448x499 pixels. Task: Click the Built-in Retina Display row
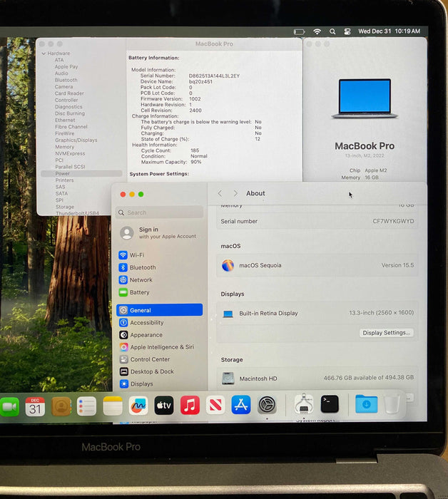pyautogui.click(x=317, y=313)
